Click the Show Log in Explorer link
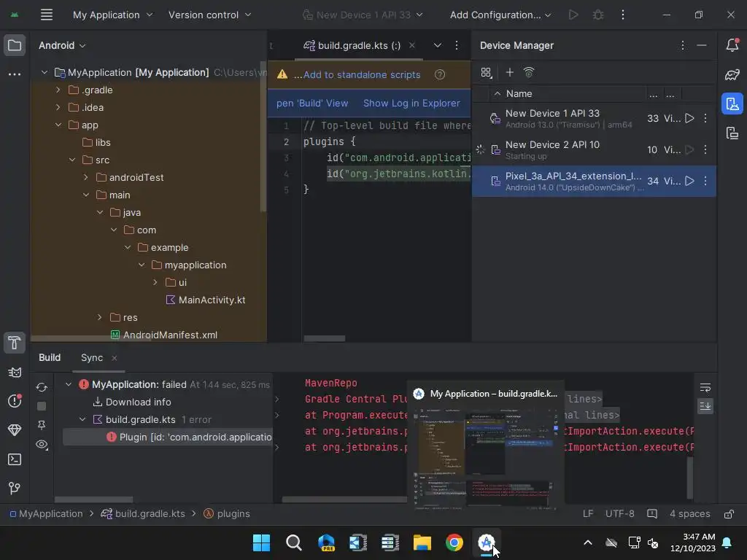Screen dimensions: 747x560 tap(411, 104)
